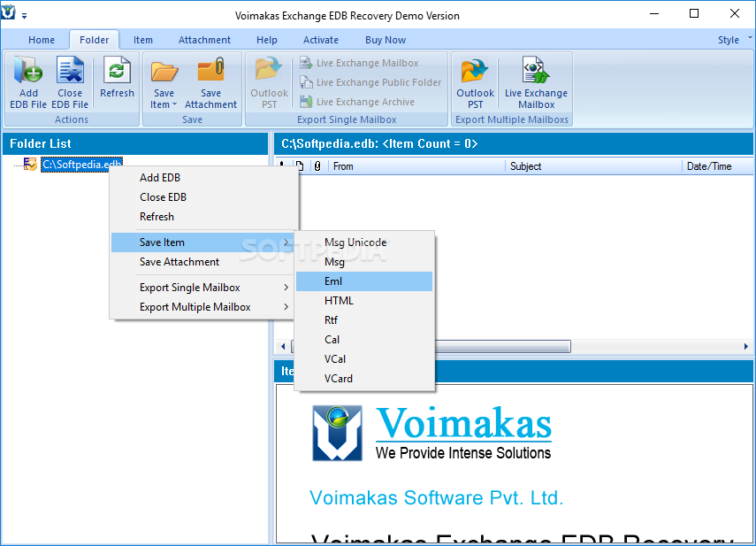Image resolution: width=756 pixels, height=546 pixels.
Task: Open the Style dropdown menu
Action: click(734, 40)
